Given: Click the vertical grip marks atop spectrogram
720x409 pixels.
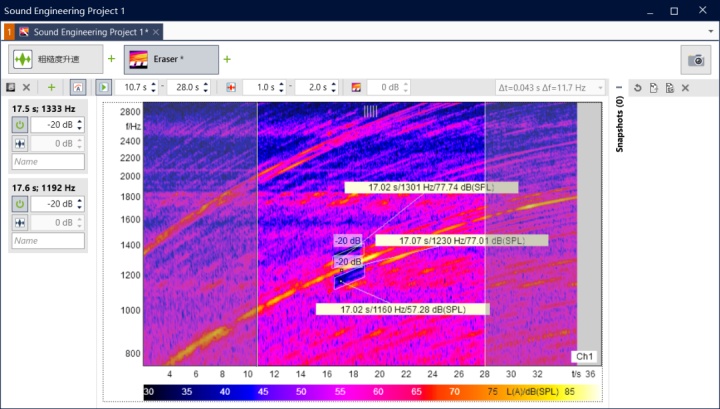Looking at the screenshot, I should pos(371,111).
